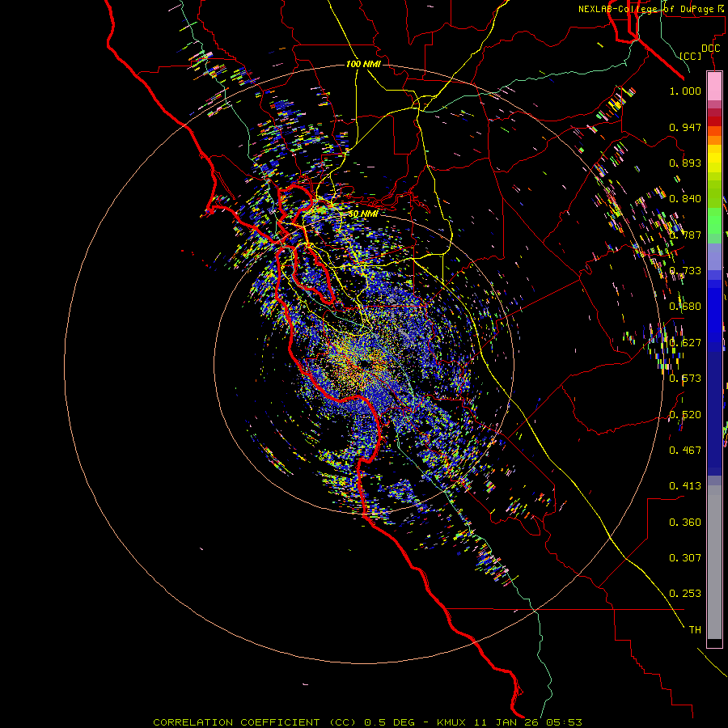Screen dimensions: 728x728
Task: Click the KMUX station identifier in caption
Action: coord(453,722)
